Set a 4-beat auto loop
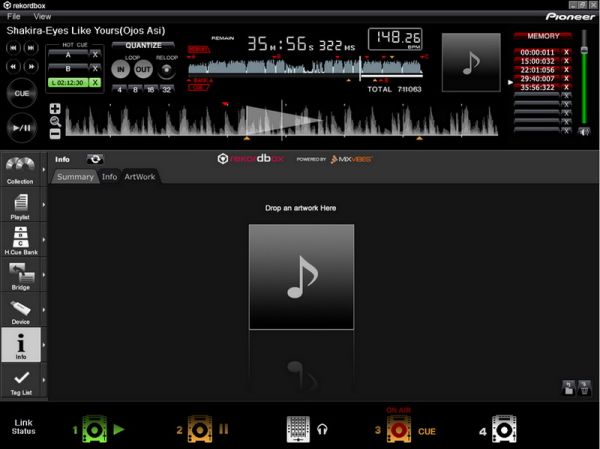The width and height of the screenshot is (600, 449). click(120, 90)
